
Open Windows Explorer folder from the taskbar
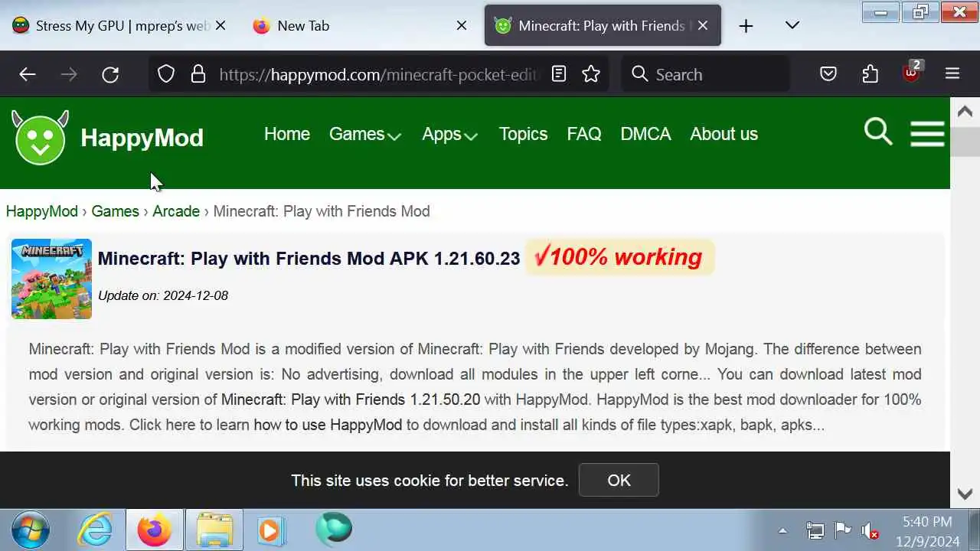(x=214, y=530)
